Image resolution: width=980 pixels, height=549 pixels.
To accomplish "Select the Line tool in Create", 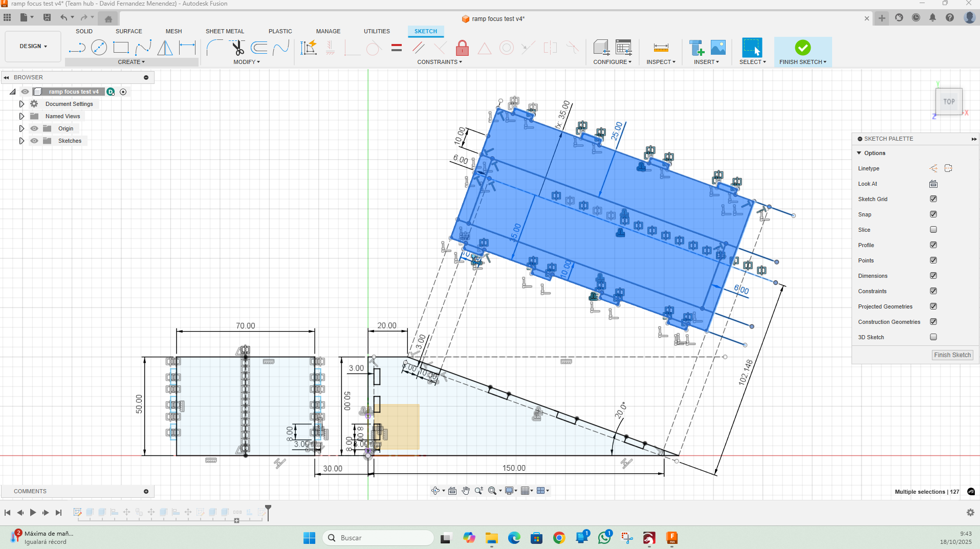I will point(77,48).
